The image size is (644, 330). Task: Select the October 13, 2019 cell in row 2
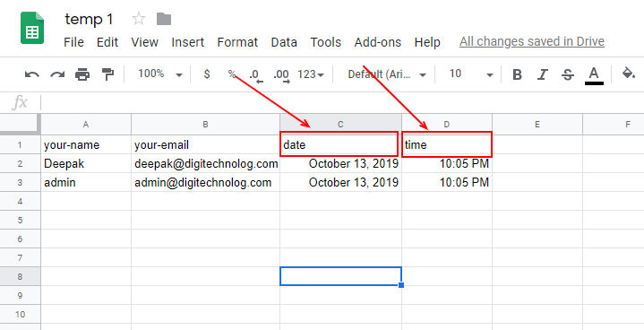click(x=340, y=163)
